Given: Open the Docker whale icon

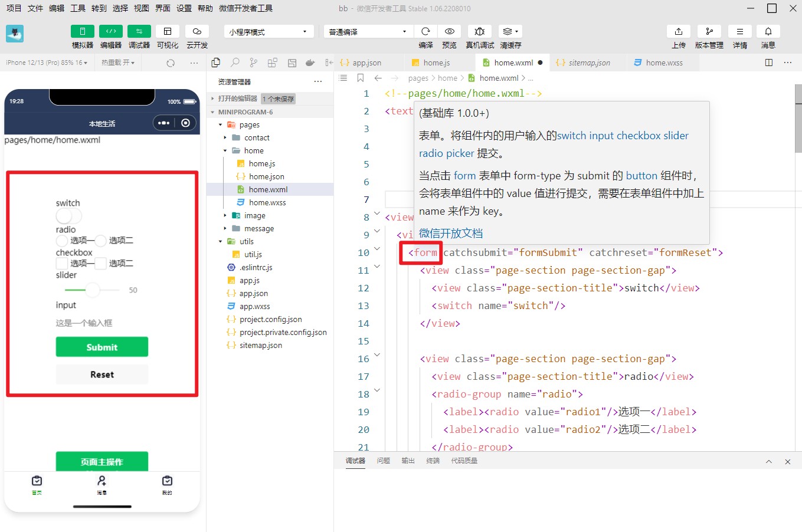Looking at the screenshot, I should pos(310,63).
